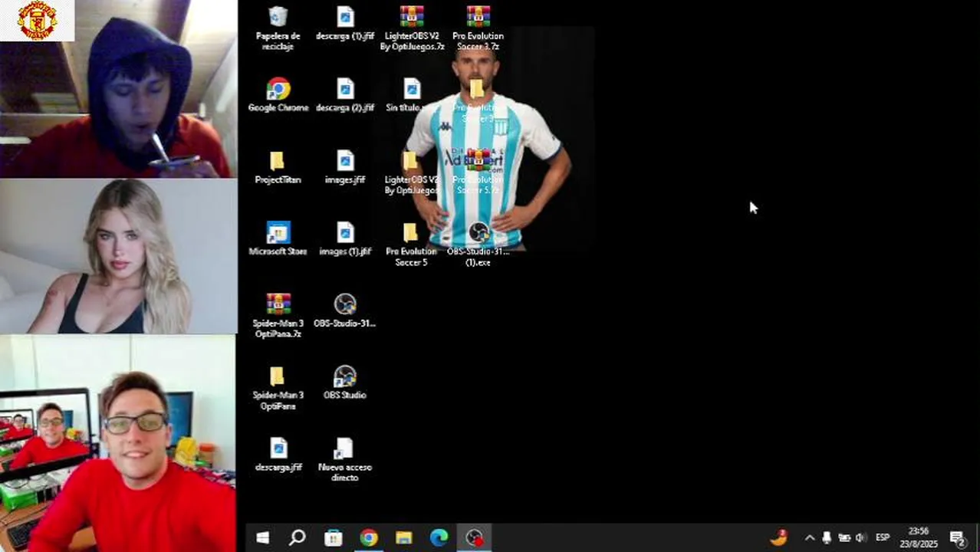Click the man in red sweater thumbnail
Image resolution: width=980 pixels, height=552 pixels.
click(x=118, y=444)
